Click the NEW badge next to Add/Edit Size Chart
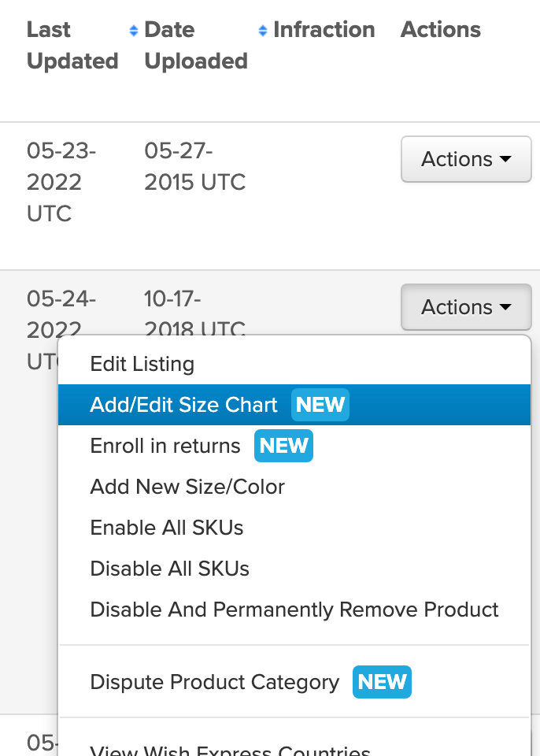The width and height of the screenshot is (540, 756). pos(320,405)
